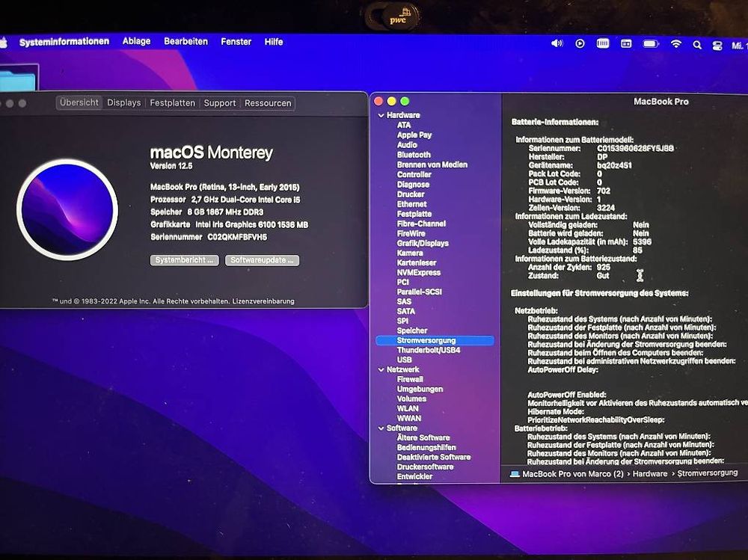Switch to the Übersicht tab
The width and height of the screenshot is (748, 560).
[79, 102]
